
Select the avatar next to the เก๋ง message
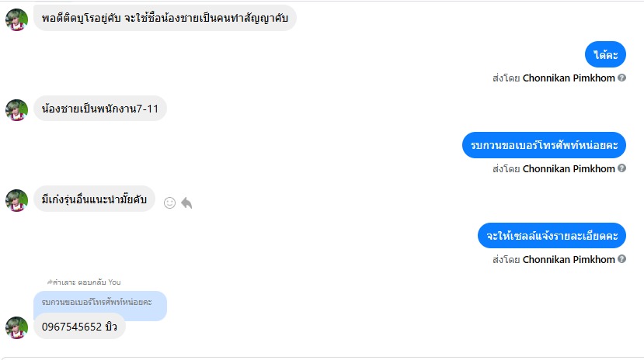(16, 200)
